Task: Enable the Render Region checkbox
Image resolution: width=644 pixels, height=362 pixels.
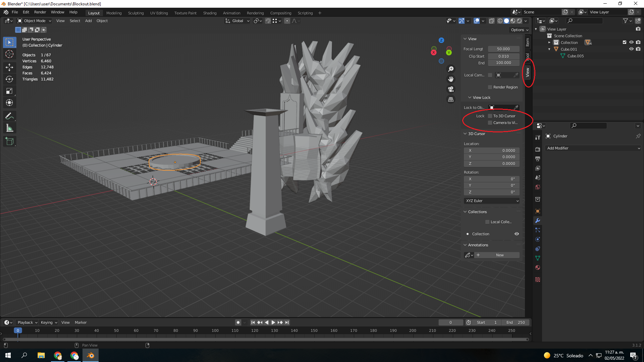Action: [x=490, y=87]
